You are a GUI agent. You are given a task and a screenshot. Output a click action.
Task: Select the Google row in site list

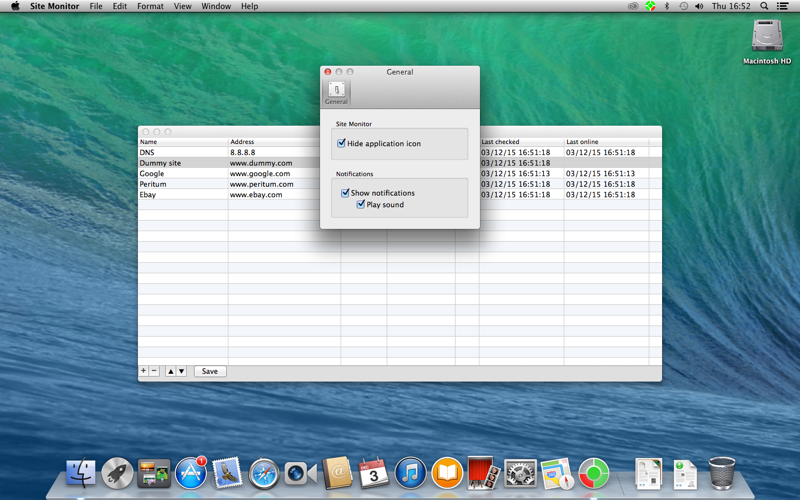click(399, 173)
